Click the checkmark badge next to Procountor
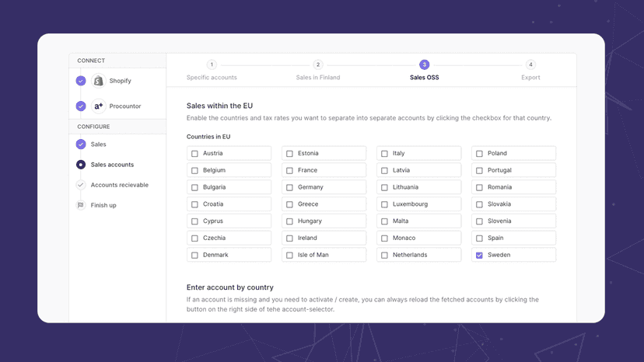The height and width of the screenshot is (362, 644). (81, 106)
